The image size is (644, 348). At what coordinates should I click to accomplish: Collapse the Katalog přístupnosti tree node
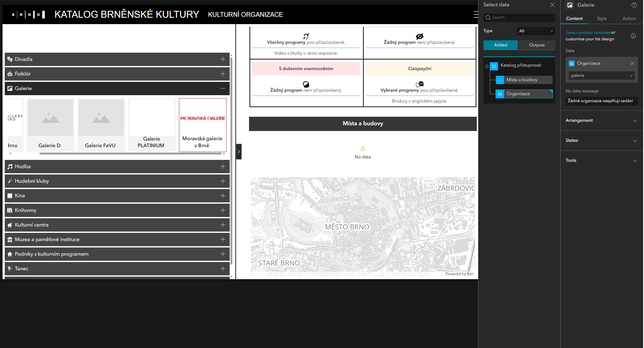487,66
